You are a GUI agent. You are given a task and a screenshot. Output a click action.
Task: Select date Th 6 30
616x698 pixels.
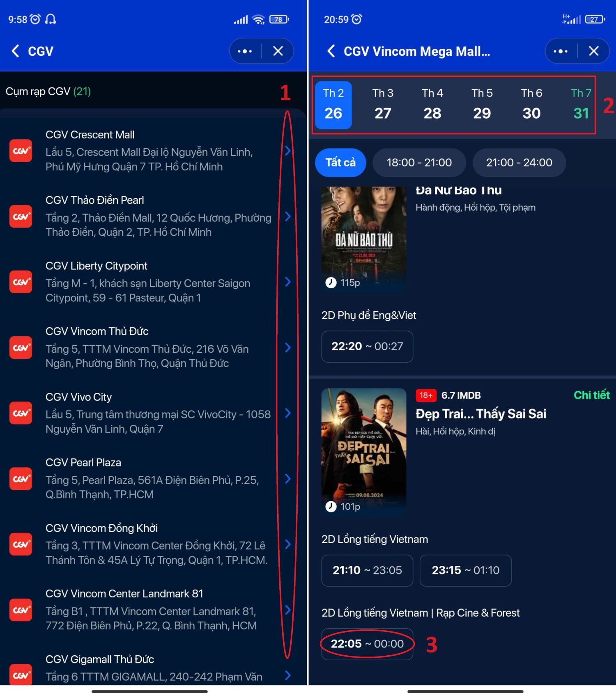tap(531, 105)
